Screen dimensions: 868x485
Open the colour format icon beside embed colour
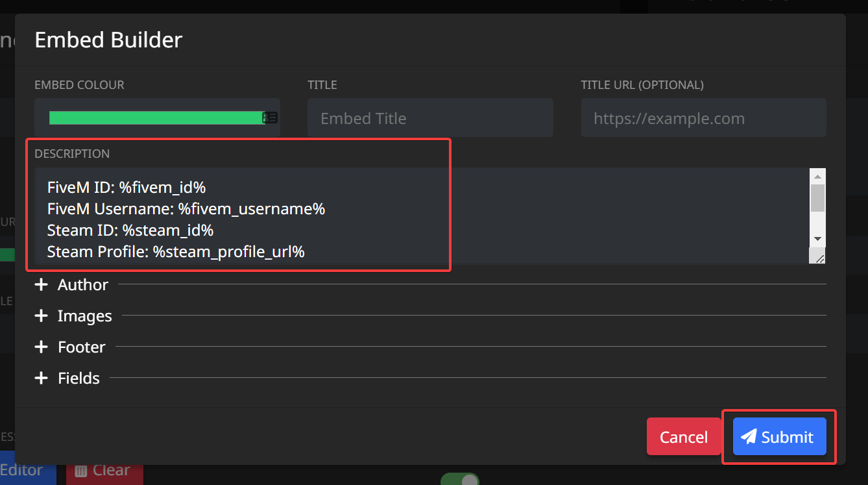coord(271,118)
